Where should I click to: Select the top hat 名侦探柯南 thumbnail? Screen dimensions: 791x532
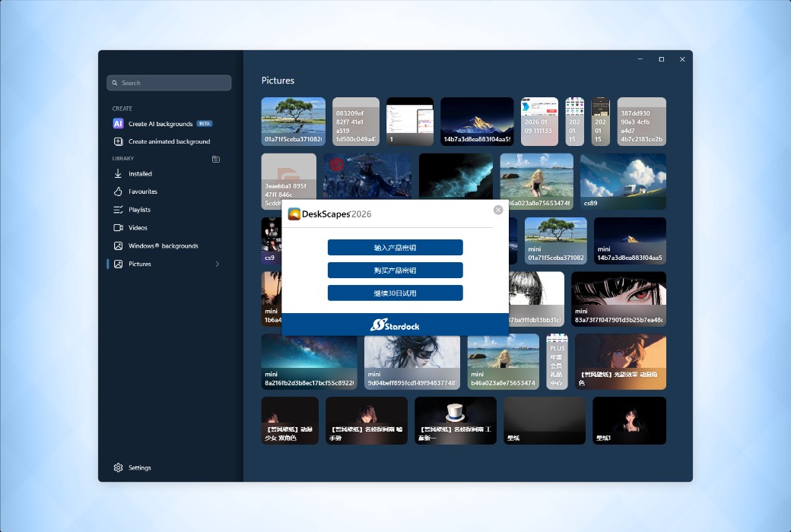tap(456, 420)
